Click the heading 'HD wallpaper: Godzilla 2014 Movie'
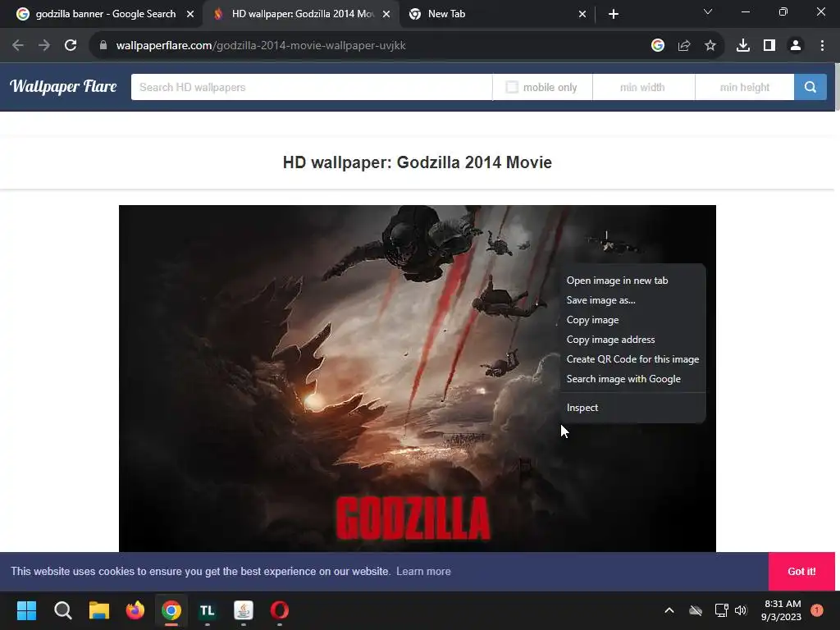 pyautogui.click(x=418, y=162)
